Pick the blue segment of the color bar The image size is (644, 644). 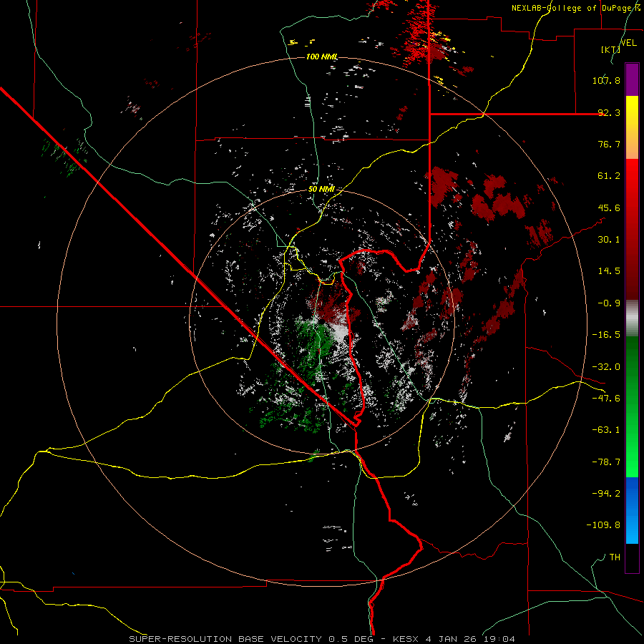point(632,510)
